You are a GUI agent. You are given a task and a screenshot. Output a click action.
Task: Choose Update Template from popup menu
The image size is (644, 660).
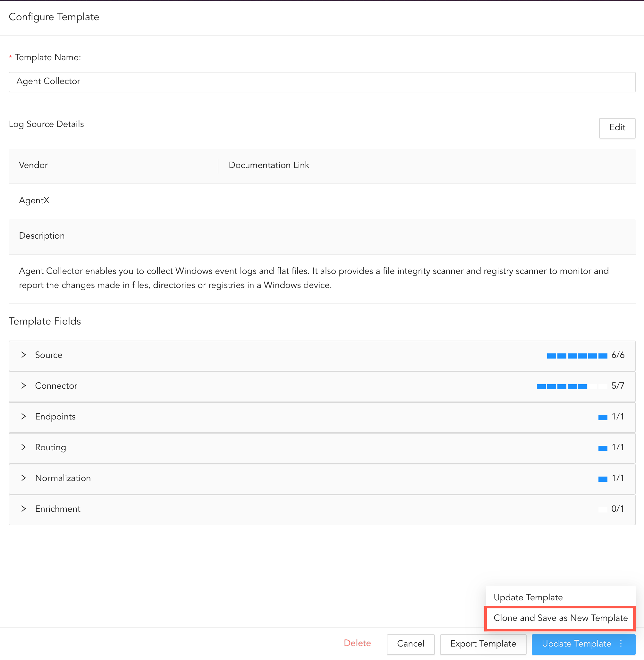pos(528,597)
